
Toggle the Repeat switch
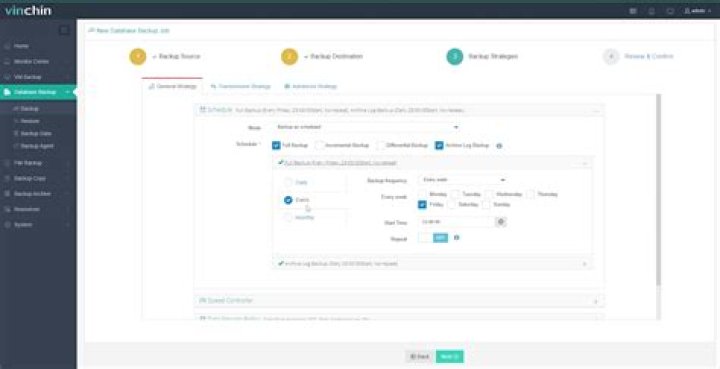pos(433,238)
